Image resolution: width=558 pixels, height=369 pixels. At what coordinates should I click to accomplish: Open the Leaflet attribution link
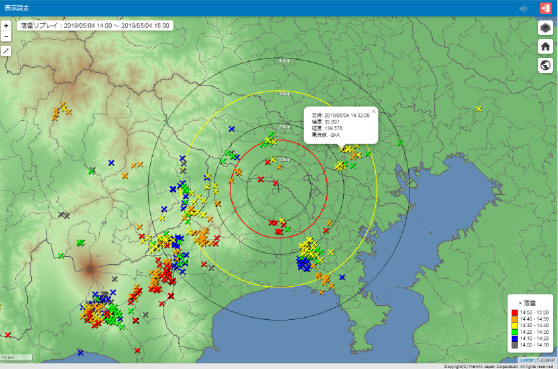pos(526,360)
